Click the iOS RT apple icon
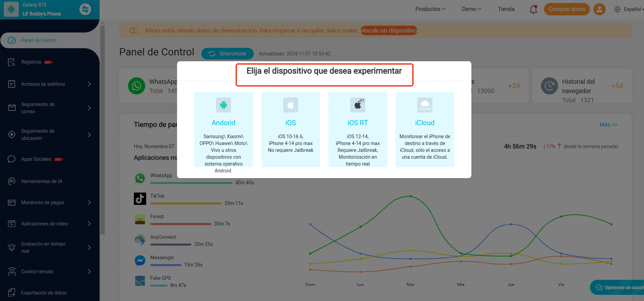The height and width of the screenshot is (301, 644). tap(358, 105)
